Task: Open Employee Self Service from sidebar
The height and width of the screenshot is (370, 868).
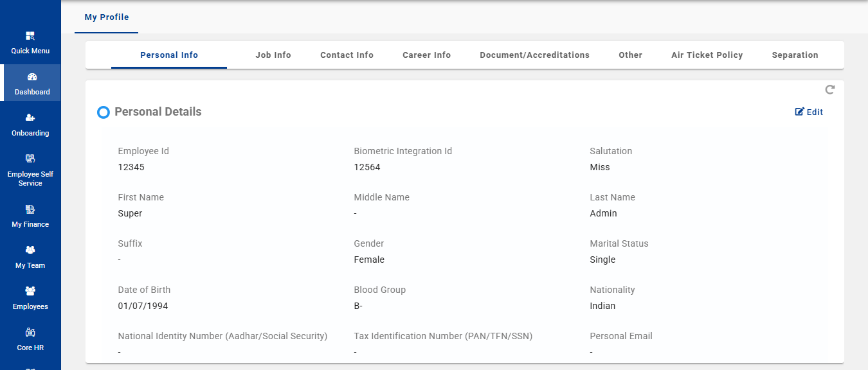Action: (x=30, y=159)
